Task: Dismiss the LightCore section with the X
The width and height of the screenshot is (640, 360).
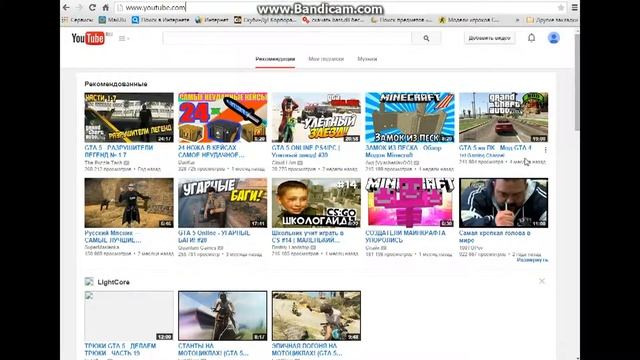Action: tap(542, 281)
